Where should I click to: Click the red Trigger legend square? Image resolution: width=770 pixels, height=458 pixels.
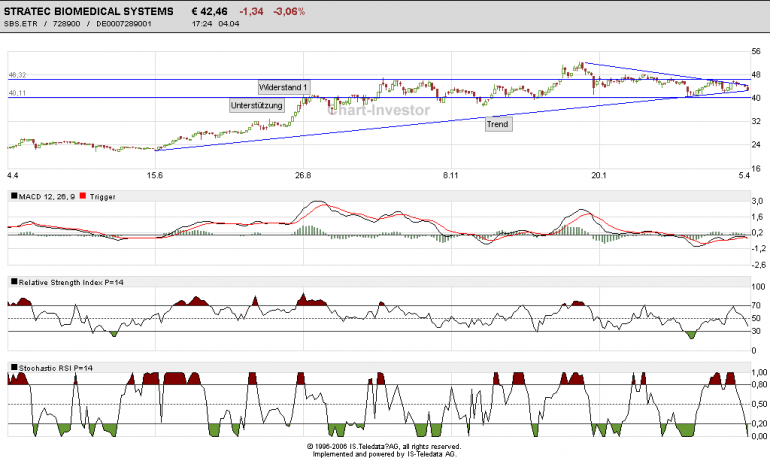point(82,196)
